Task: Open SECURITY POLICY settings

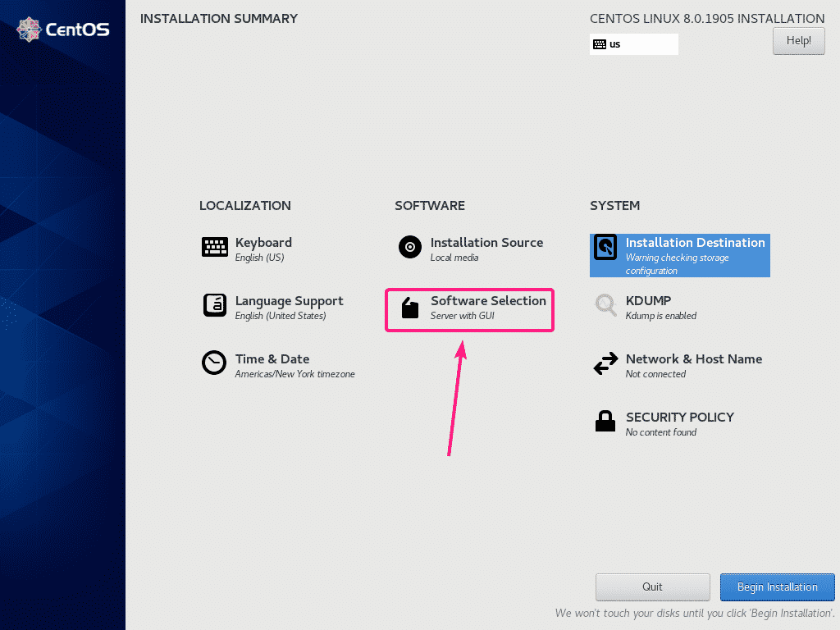Action: 664,423
